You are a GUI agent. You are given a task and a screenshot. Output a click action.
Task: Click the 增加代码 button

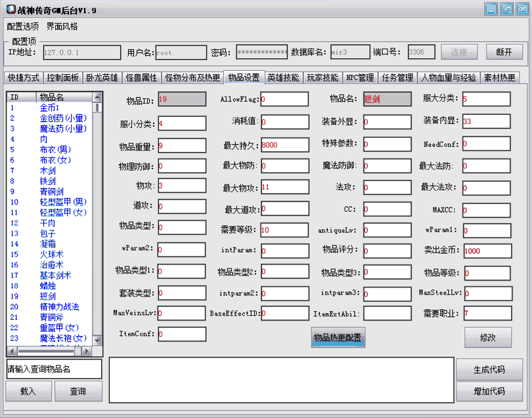(x=489, y=391)
